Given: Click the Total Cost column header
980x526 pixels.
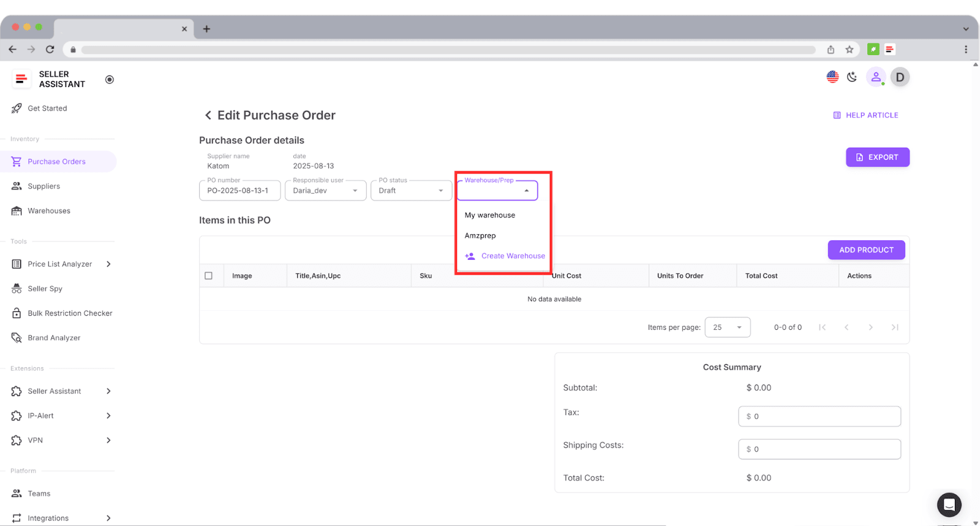Looking at the screenshot, I should click(x=761, y=276).
